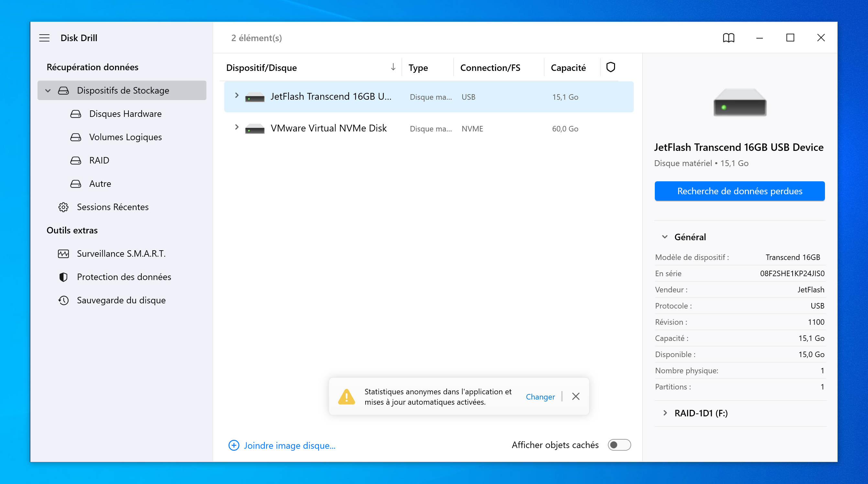Viewport: 868px width, 484px height.
Task: Open Surveillance S.M.A.R.T. tool
Action: click(x=121, y=253)
